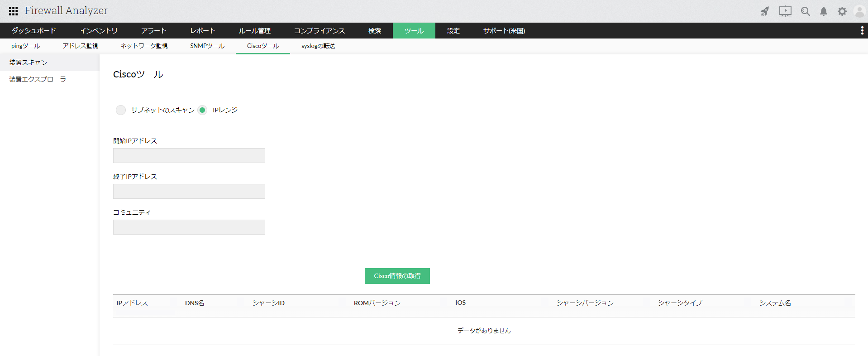Viewport: 868px width, 356px height.
Task: Click the データがありません message
Action: [x=484, y=331]
